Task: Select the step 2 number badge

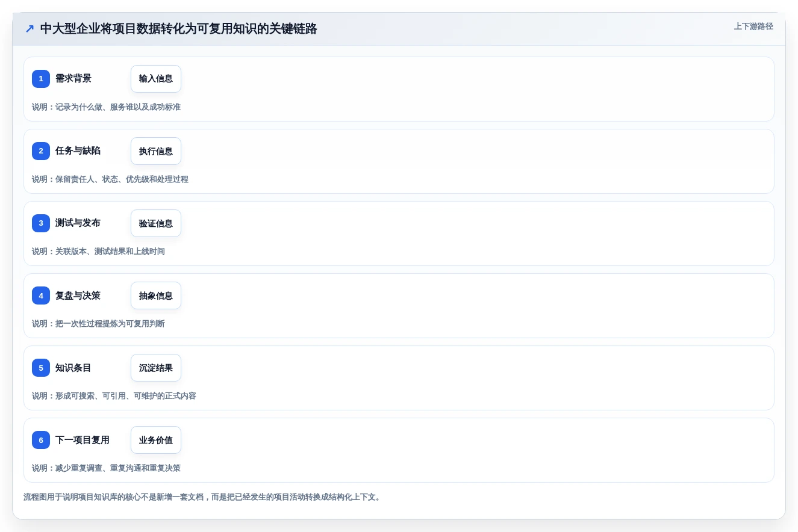Action: [41, 151]
